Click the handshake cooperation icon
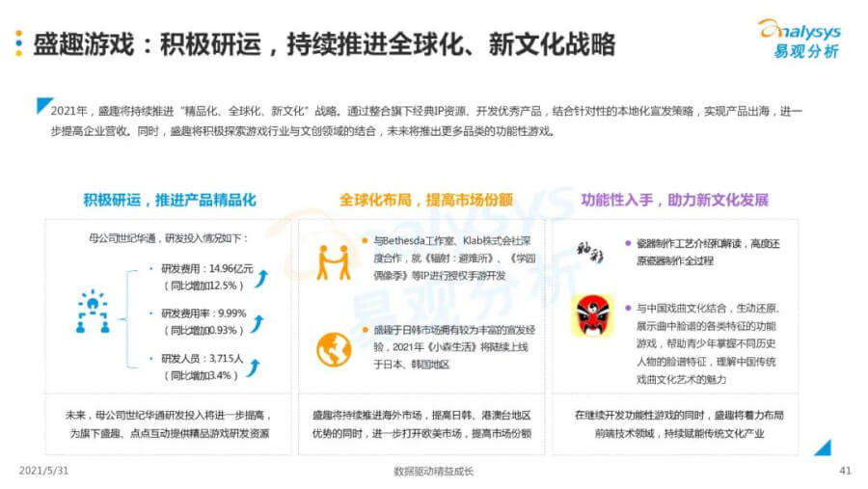Viewport: 868px width, 489px height. 334,262
